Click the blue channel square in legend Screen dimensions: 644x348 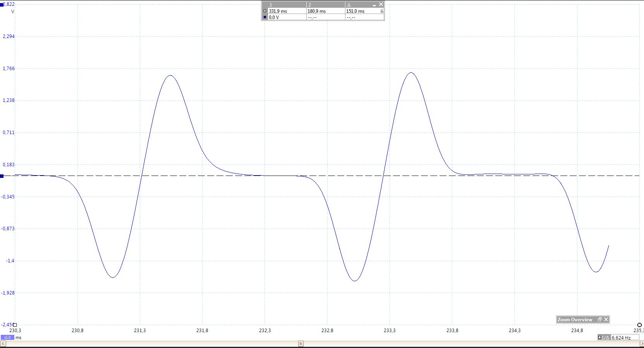(265, 17)
